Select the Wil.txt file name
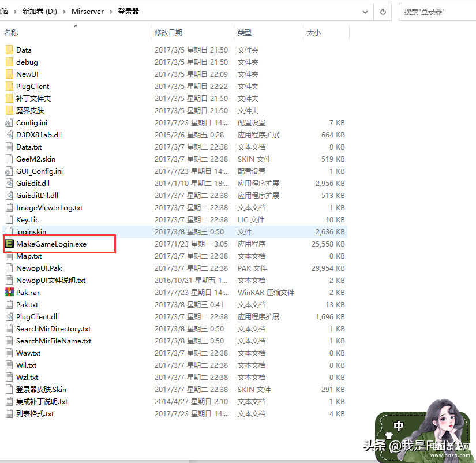 coord(27,365)
